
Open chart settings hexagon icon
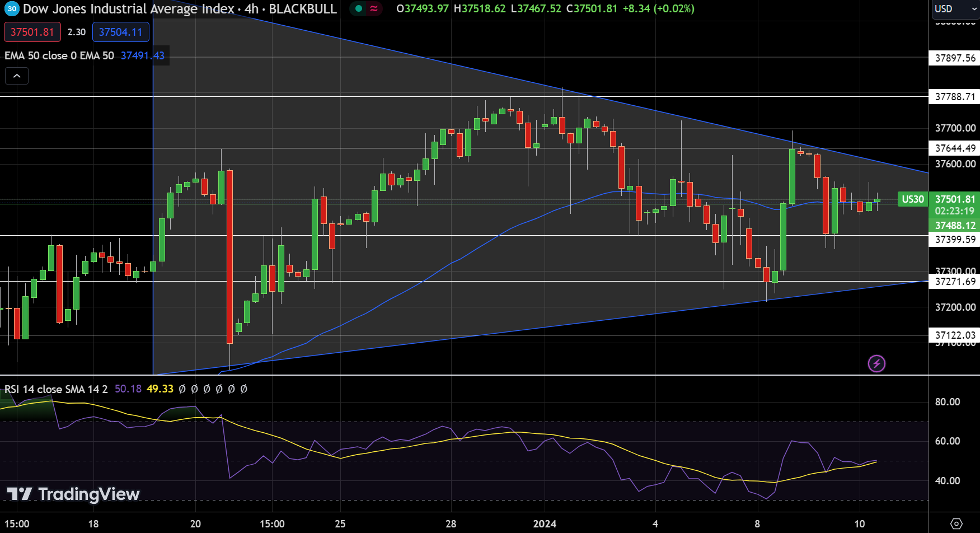pos(956,524)
